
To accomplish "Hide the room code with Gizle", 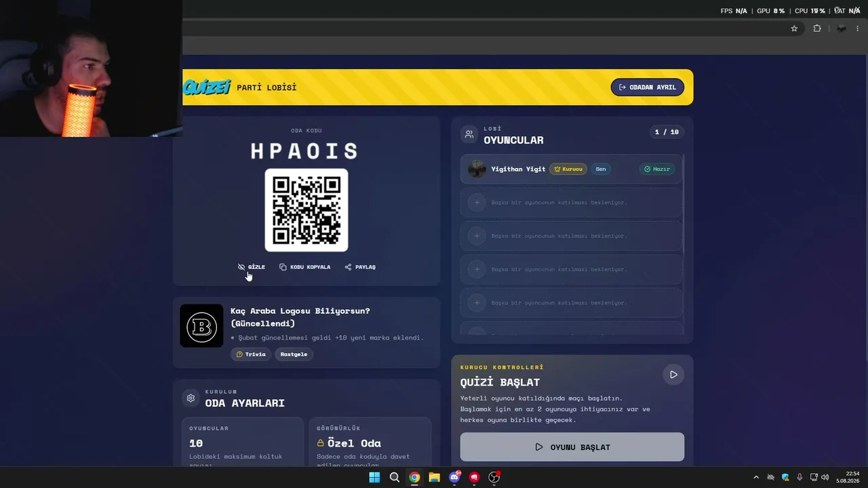I will click(x=252, y=267).
